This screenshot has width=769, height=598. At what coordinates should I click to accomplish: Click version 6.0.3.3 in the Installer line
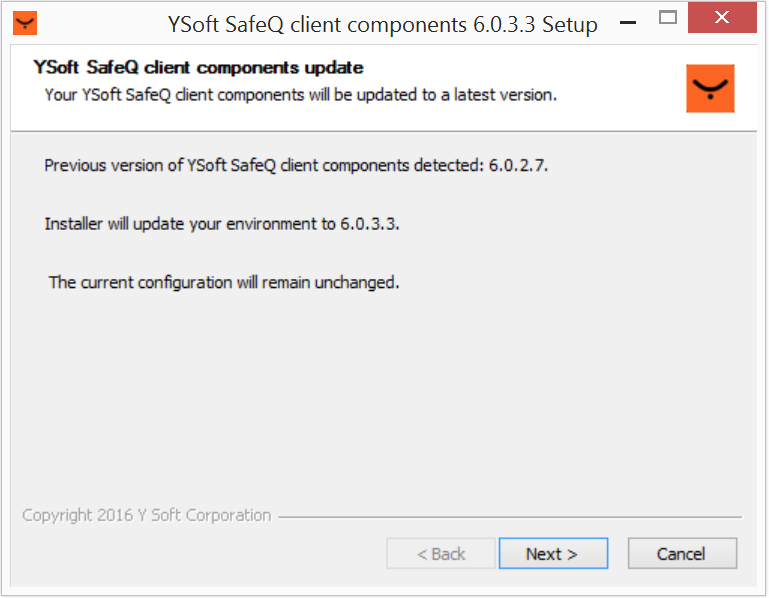point(369,224)
